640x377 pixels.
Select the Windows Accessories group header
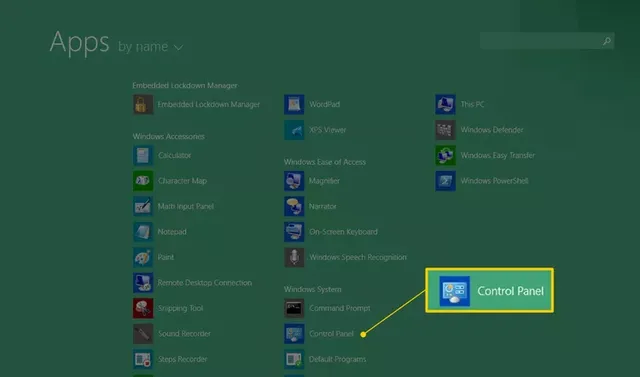pyautogui.click(x=169, y=136)
